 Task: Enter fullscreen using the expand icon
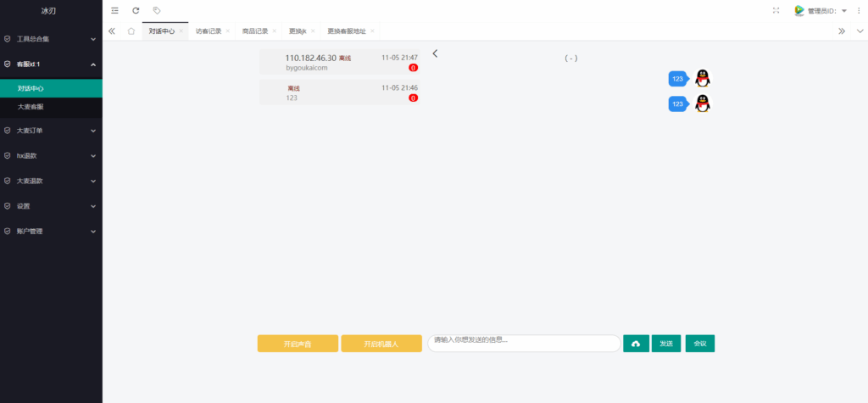coord(776,10)
